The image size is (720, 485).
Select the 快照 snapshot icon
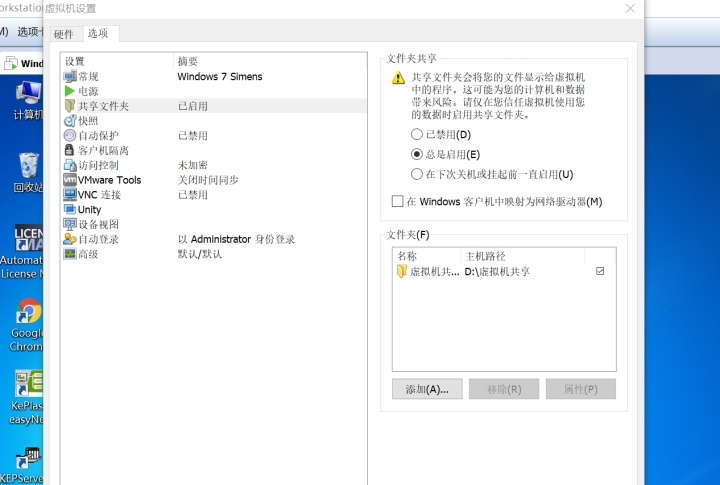(x=70, y=121)
